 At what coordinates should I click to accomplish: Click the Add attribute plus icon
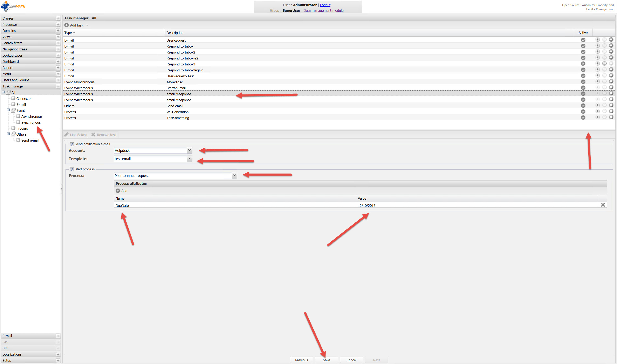tap(118, 191)
